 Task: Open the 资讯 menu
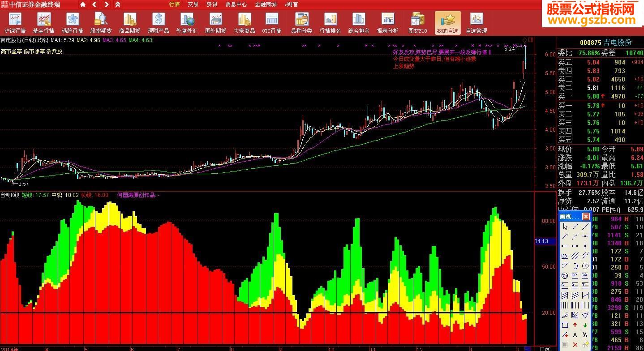(x=212, y=4)
